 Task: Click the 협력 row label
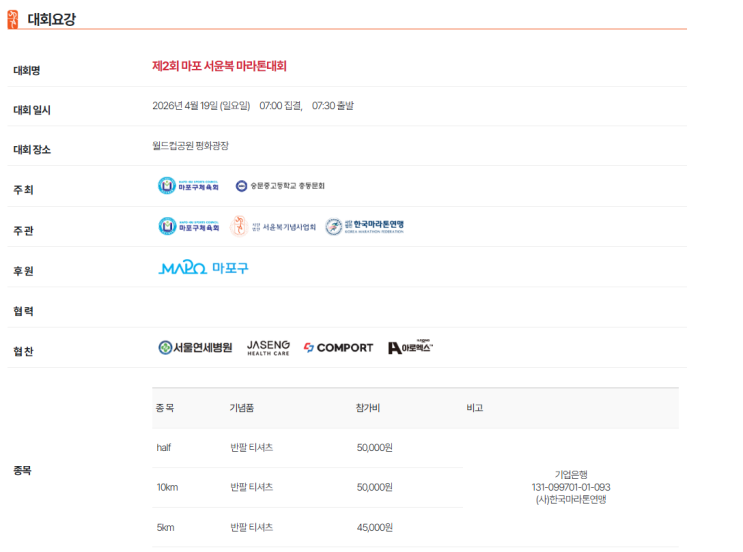point(23,311)
